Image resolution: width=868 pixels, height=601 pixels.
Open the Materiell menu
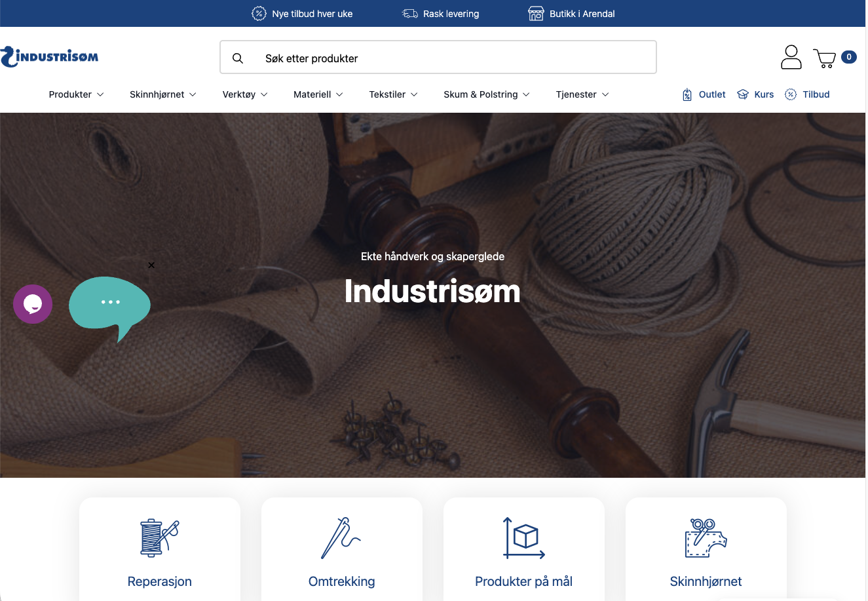(318, 94)
